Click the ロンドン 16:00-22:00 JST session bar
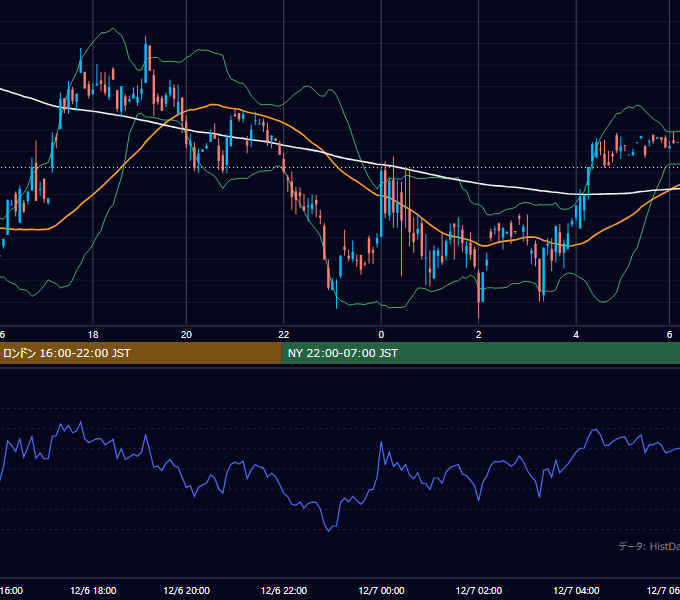The image size is (680, 600). [141, 353]
